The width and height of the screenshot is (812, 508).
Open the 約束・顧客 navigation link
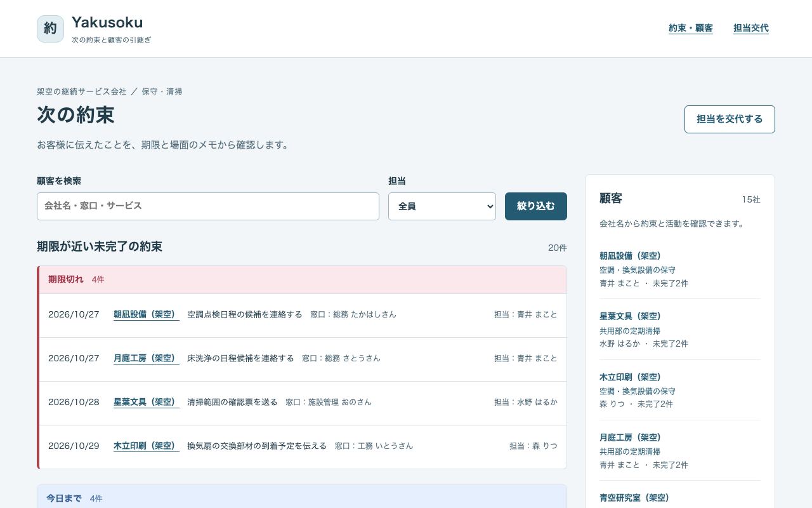tap(691, 29)
